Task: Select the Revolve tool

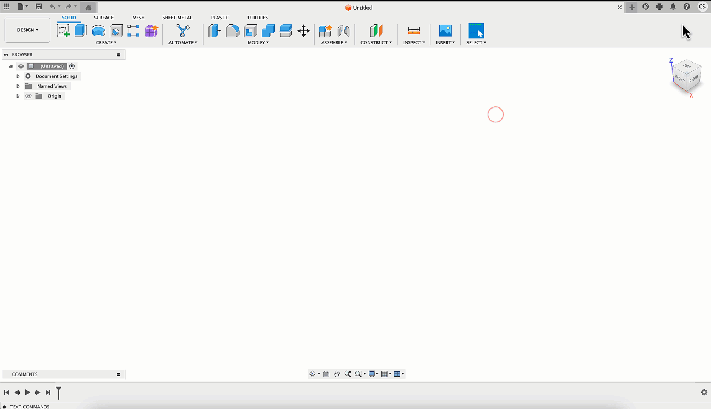Action: (98, 31)
